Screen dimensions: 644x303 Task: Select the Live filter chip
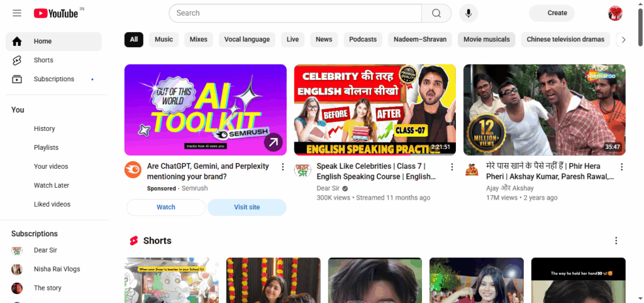tap(292, 40)
